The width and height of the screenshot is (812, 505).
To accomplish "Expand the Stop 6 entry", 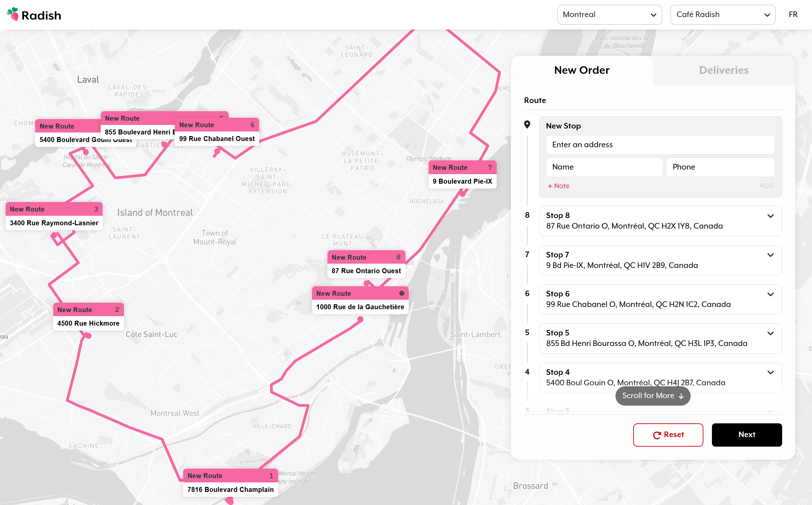I will 770,294.
